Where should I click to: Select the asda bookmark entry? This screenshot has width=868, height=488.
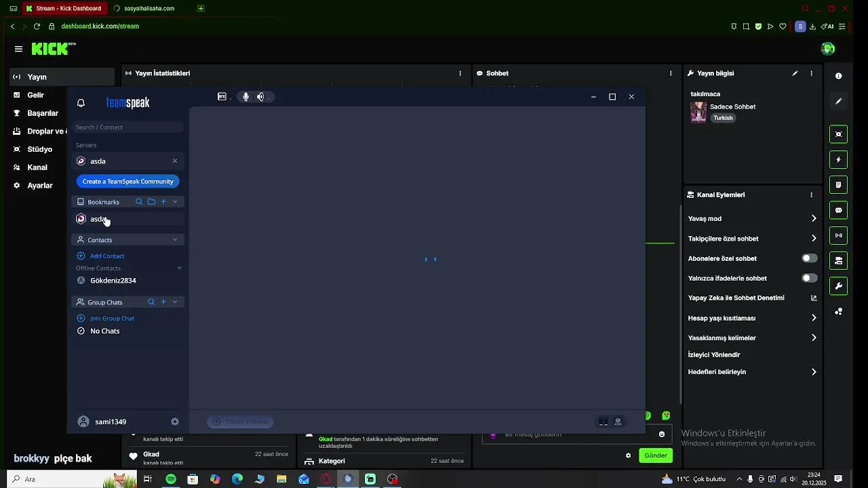[x=128, y=219]
